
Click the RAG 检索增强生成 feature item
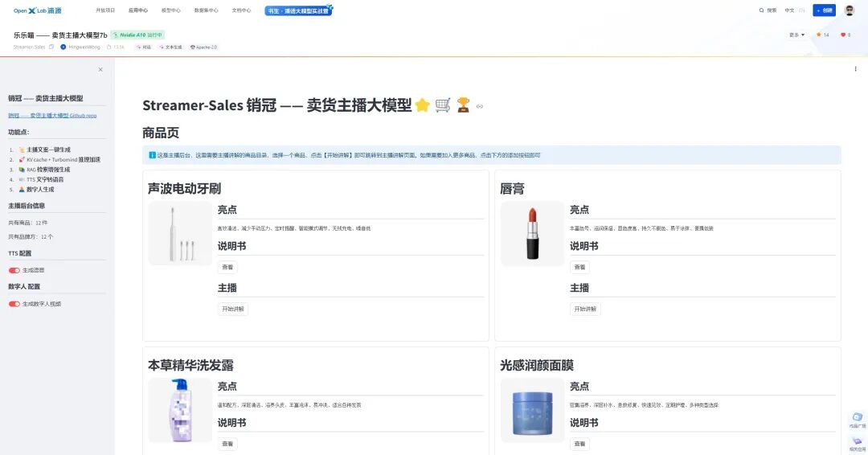44,170
